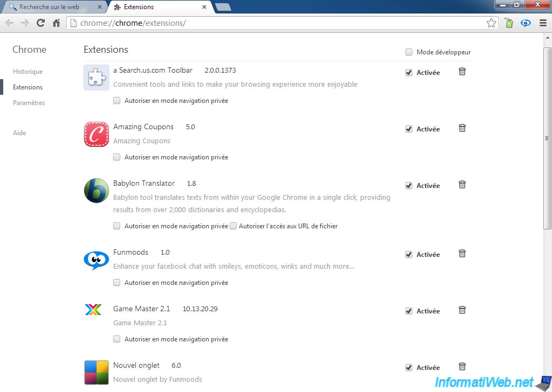This screenshot has height=392, width=552.
Task: Go to the home page icon
Action: (56, 23)
